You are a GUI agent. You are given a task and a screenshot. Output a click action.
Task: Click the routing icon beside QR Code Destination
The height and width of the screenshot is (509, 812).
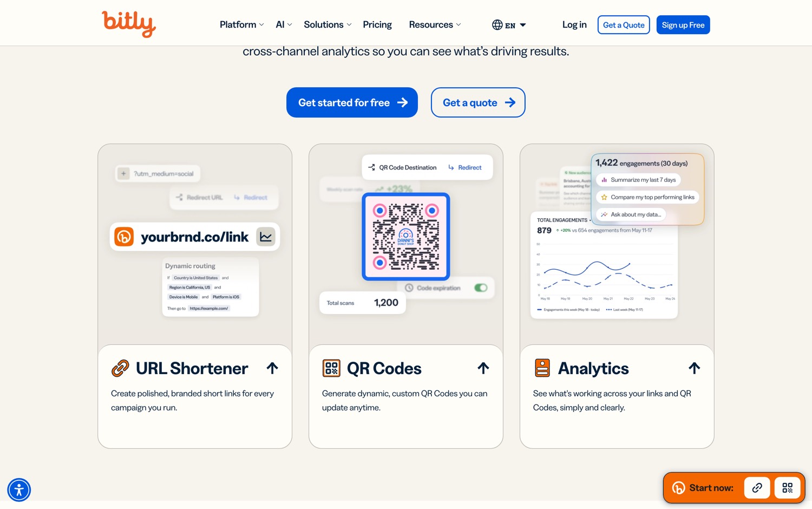tap(371, 167)
